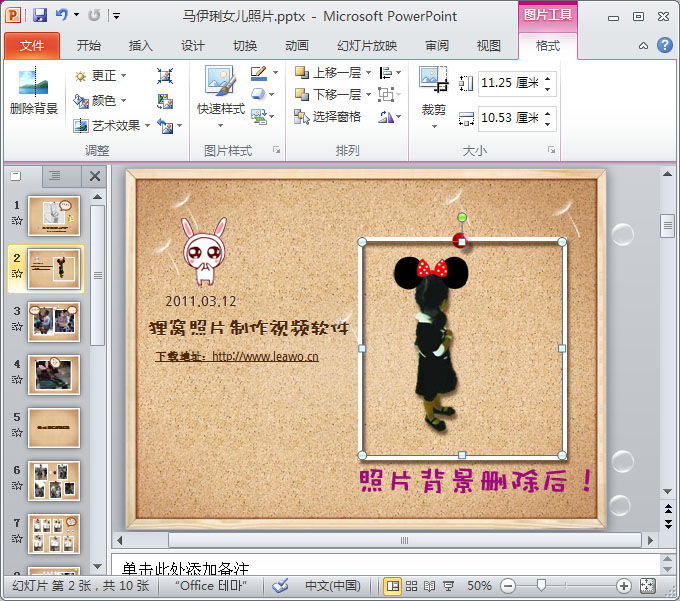This screenshot has height=601, width=680.
Task: Open PowerPoint Help icon
Action: [x=665, y=45]
